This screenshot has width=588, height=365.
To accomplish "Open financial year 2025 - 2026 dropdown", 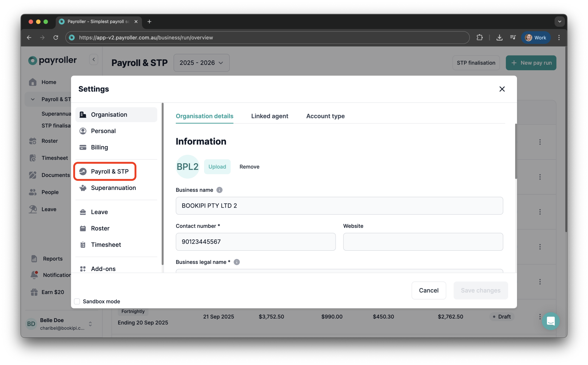I will click(202, 63).
